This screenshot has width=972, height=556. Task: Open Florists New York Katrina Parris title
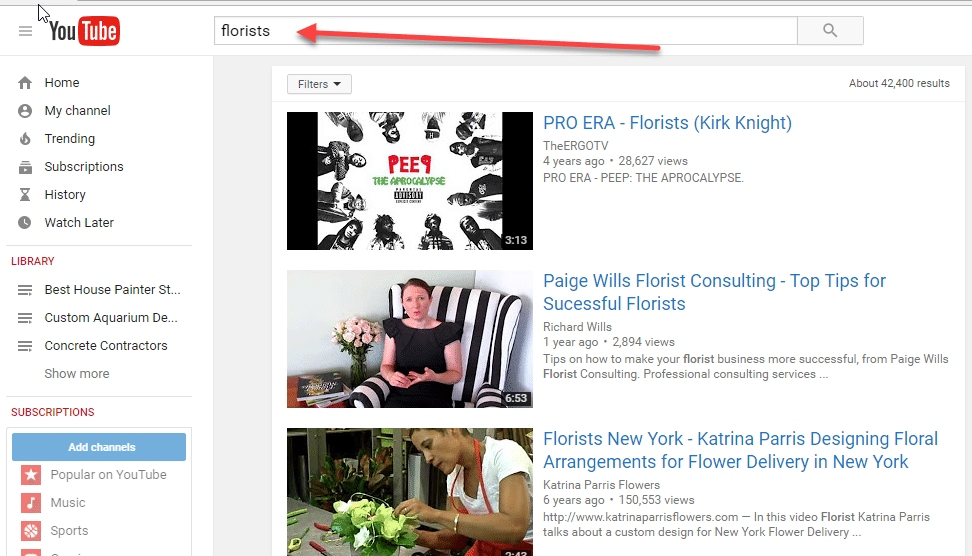741,450
